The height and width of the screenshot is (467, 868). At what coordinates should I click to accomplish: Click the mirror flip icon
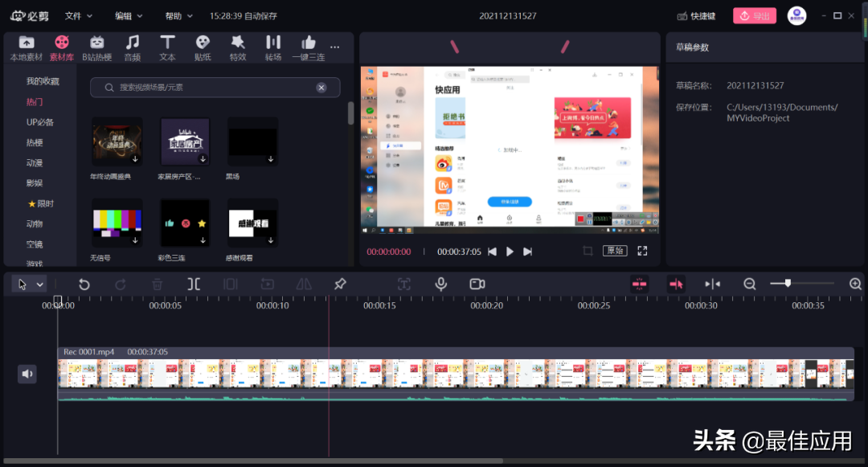pos(304,285)
